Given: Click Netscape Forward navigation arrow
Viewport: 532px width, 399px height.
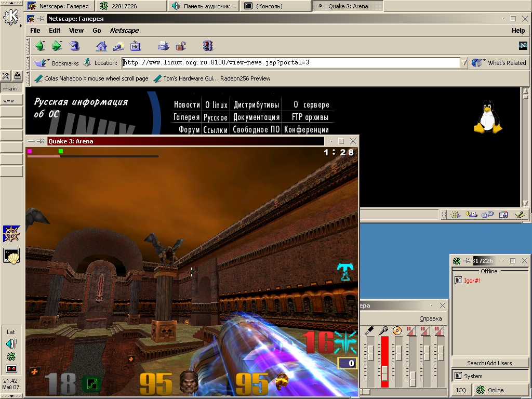Looking at the screenshot, I should point(57,46).
